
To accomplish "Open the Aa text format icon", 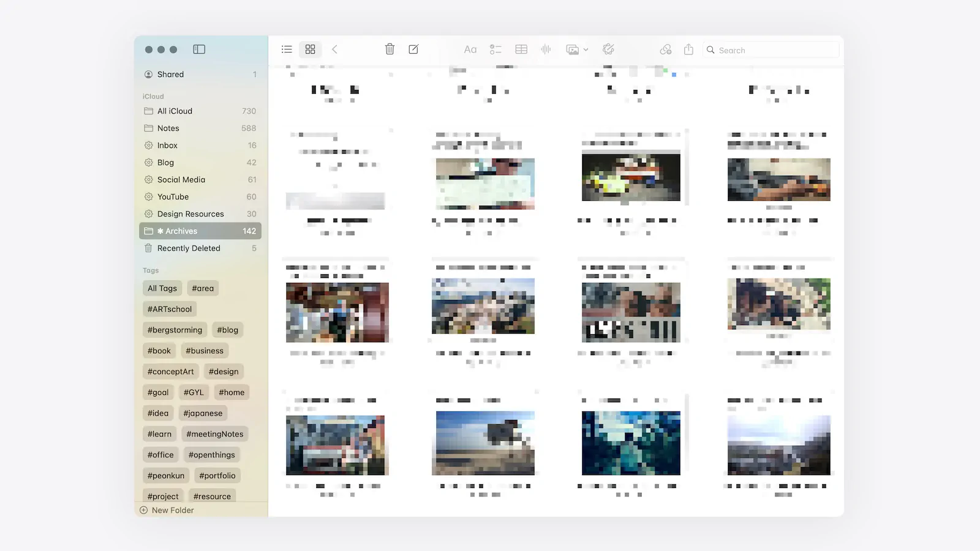I will click(470, 50).
